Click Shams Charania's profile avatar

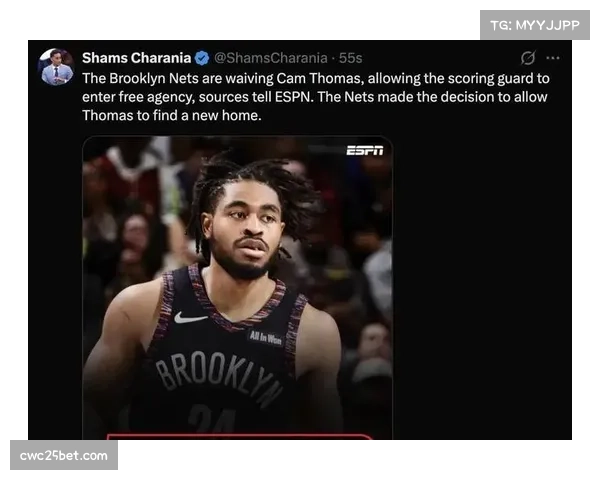coord(57,67)
